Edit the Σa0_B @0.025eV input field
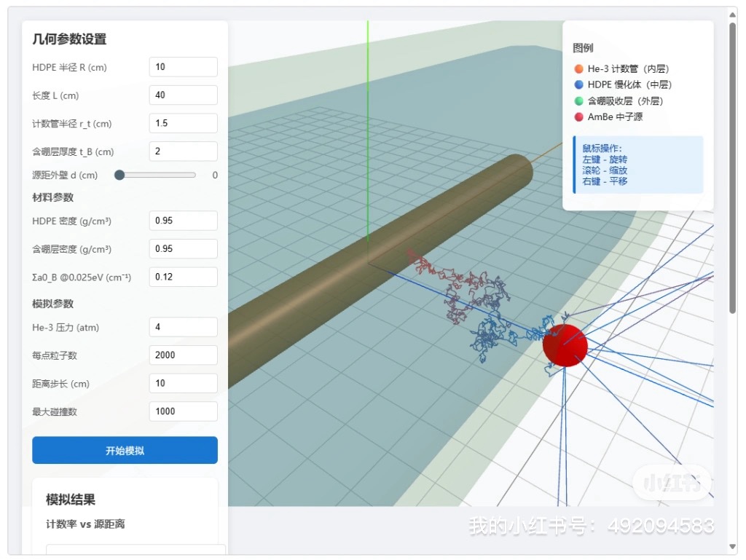This screenshot has height=560, width=746. (183, 277)
